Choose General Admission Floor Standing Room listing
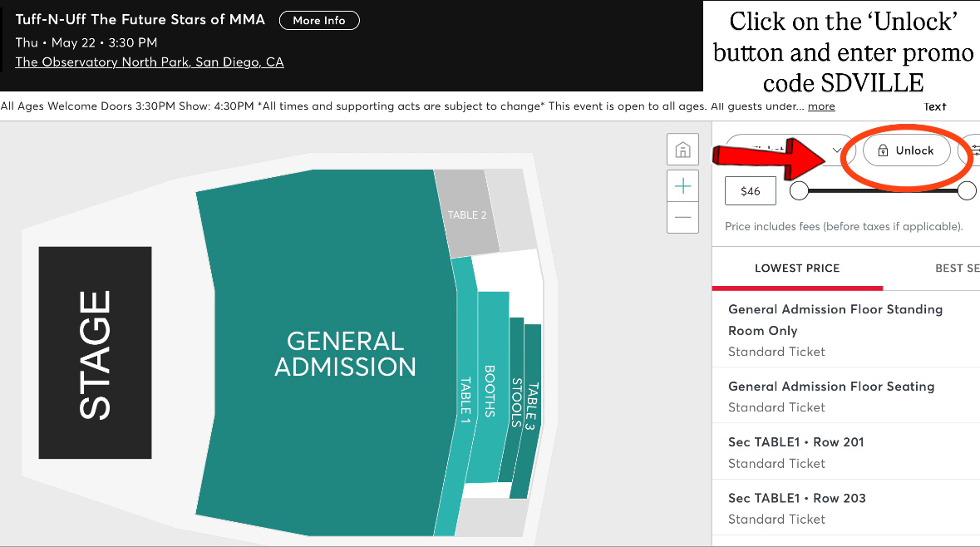The width and height of the screenshot is (980, 547). (846, 330)
